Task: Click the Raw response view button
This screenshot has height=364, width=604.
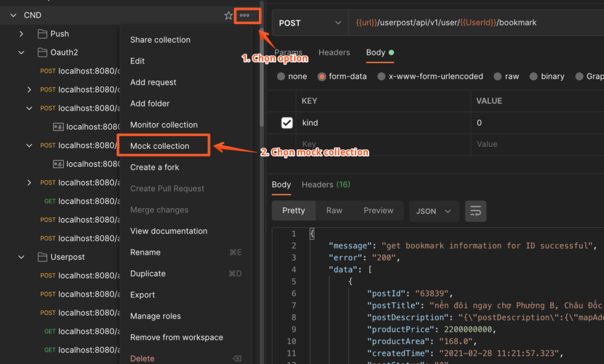Action: click(334, 211)
